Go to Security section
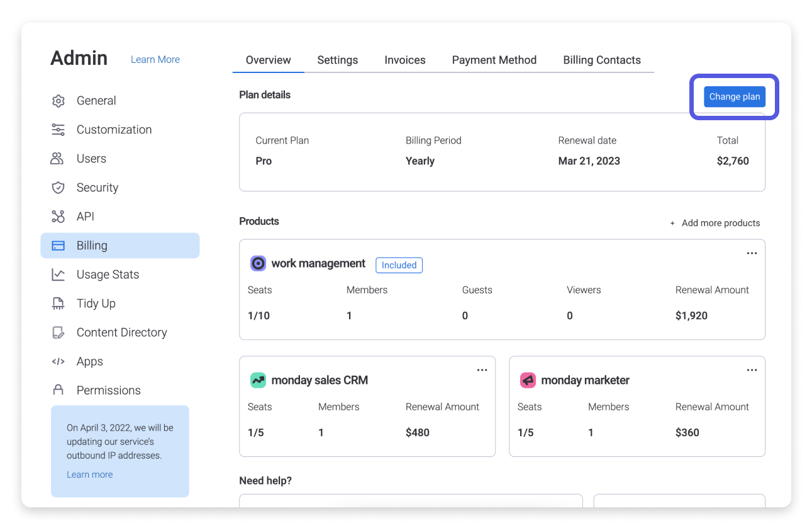 (x=97, y=188)
